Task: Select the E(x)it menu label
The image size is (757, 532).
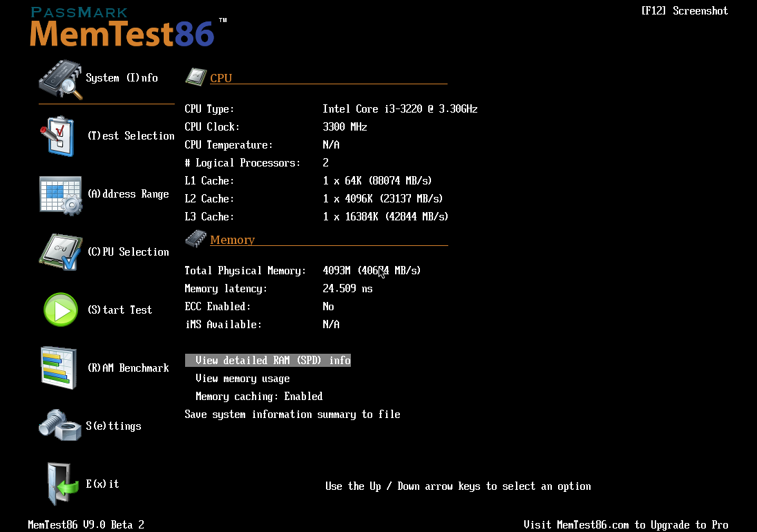Action: tap(102, 484)
